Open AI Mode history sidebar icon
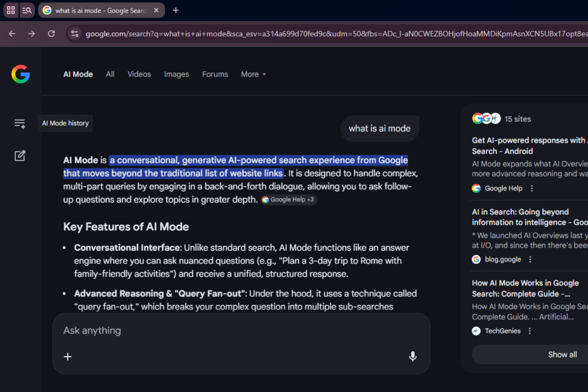Screen dimensions: 588x392 [x=20, y=123]
